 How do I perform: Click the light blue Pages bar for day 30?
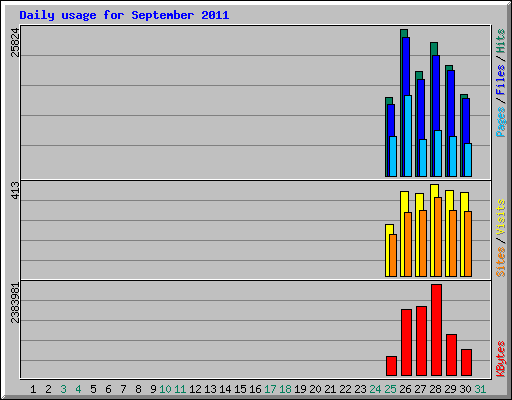(x=468, y=160)
